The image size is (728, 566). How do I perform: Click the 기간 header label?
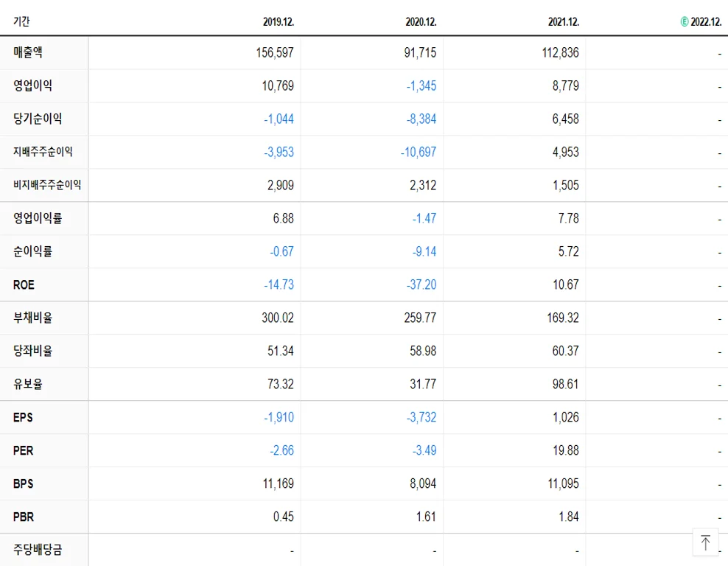tap(21, 21)
